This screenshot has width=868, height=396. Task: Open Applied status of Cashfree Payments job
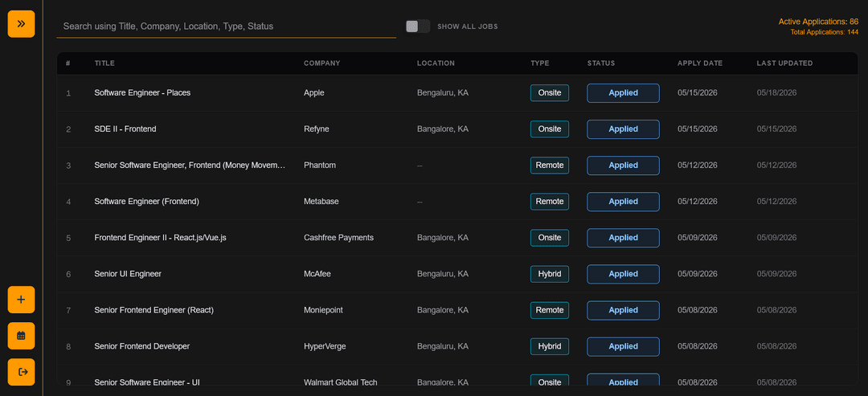click(624, 238)
